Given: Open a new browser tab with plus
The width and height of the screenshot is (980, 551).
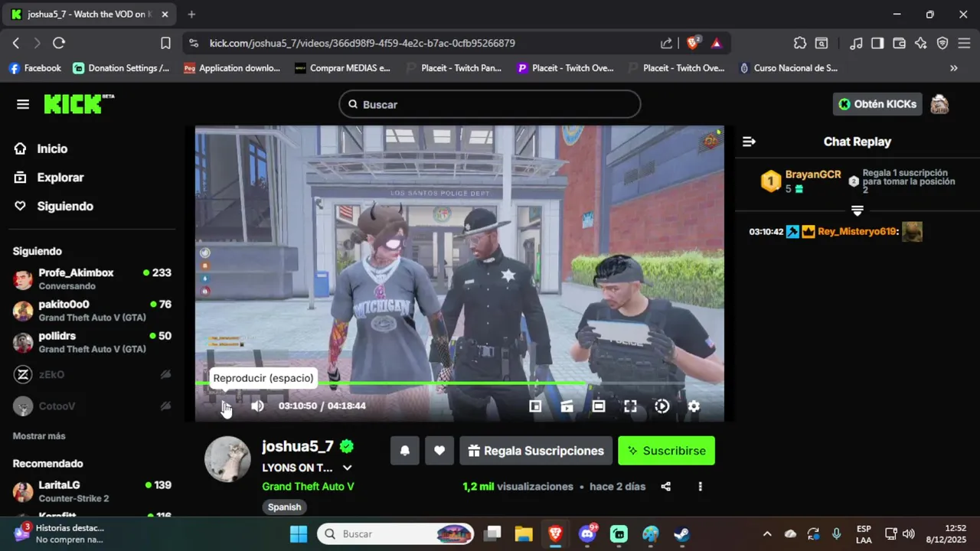Looking at the screenshot, I should [x=191, y=14].
